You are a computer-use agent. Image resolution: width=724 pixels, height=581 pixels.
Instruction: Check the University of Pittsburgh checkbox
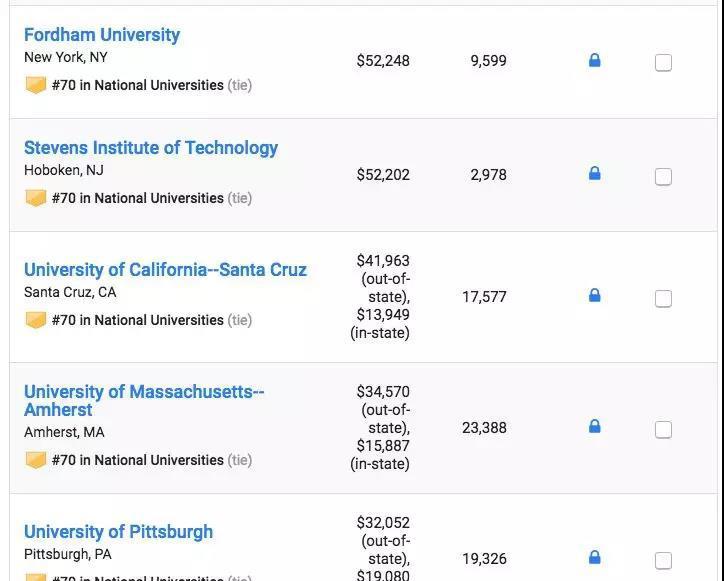tap(663, 560)
